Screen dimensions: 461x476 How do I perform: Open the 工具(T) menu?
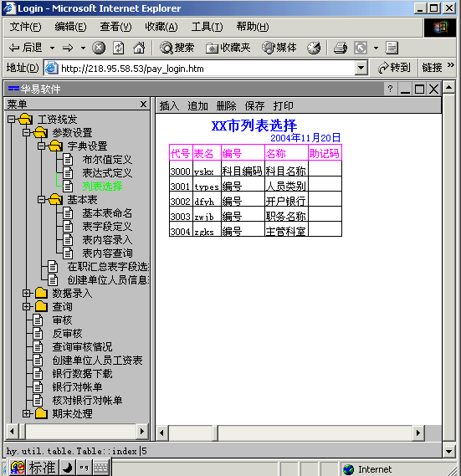tap(207, 27)
